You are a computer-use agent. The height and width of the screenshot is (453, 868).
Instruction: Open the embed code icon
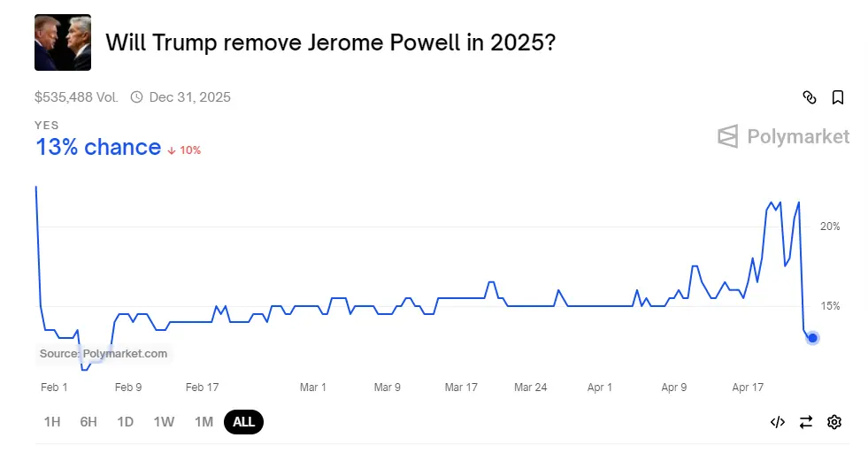[x=777, y=422]
